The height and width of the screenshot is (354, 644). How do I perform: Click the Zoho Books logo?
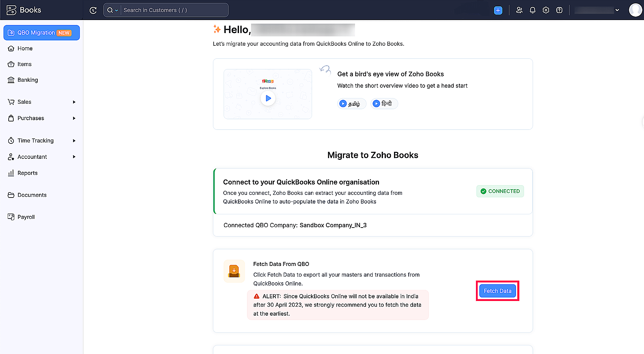pos(24,10)
